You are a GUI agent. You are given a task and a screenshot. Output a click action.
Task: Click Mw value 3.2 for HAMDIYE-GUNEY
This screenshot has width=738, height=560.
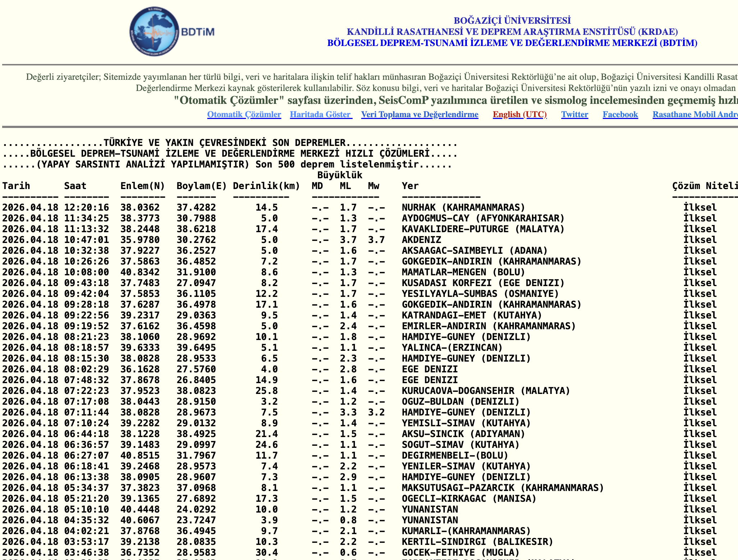pyautogui.click(x=376, y=412)
